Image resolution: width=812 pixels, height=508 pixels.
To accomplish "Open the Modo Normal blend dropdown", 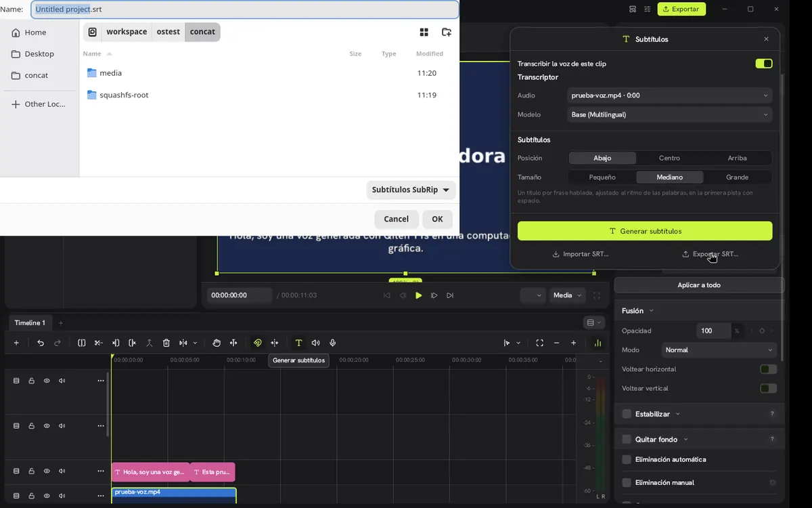I will coord(718,350).
